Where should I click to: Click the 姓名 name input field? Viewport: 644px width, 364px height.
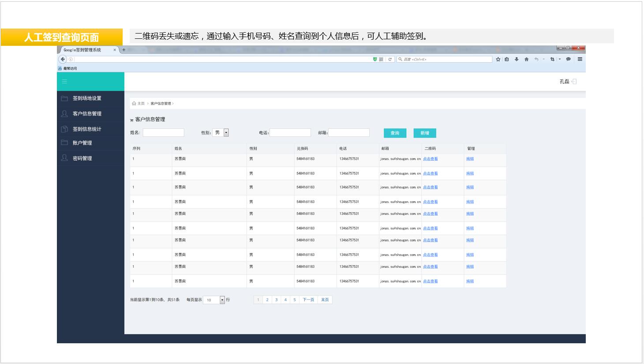[163, 133]
